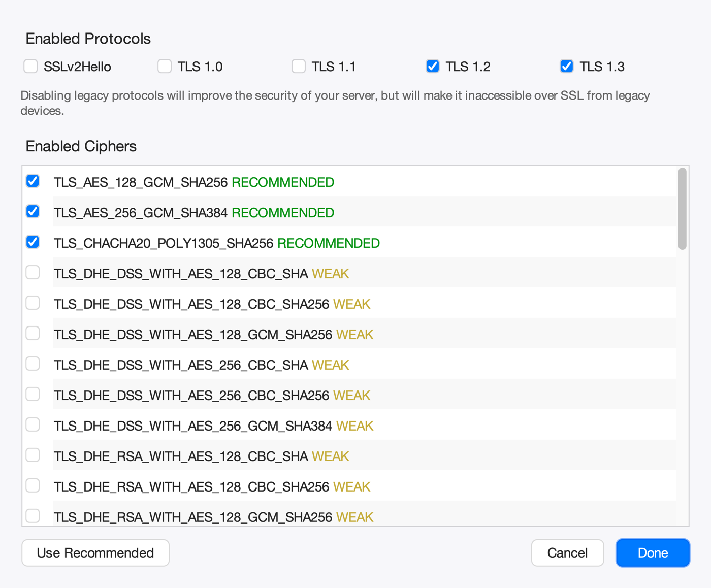
Task: Tick the TLS_DHE_DSS_WITH_AES_128_GCM_SHA256 cipher checkbox
Action: 33,334
